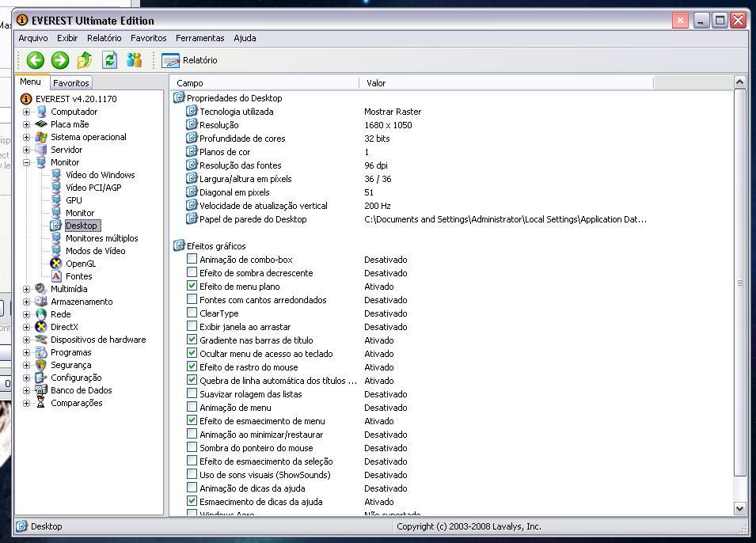This screenshot has height=543, width=756.
Task: Click the Segurança shield icon
Action: tap(41, 365)
